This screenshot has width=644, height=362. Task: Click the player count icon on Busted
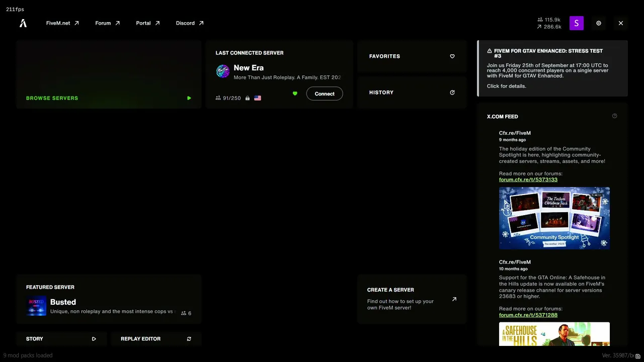pos(184,313)
